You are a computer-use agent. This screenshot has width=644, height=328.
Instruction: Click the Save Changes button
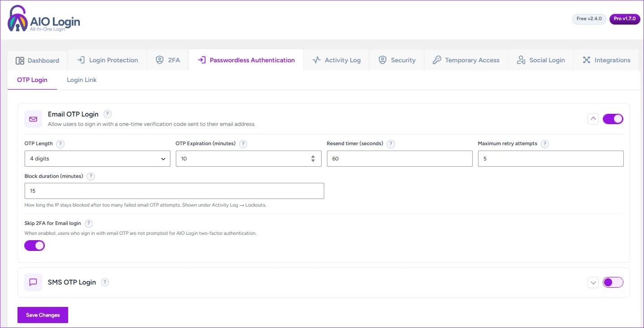coord(43,315)
